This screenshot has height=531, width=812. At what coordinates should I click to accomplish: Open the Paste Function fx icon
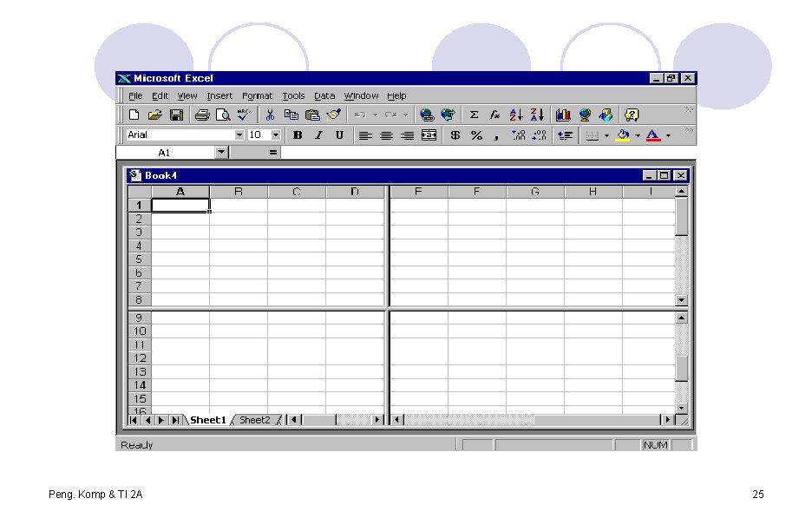[494, 115]
